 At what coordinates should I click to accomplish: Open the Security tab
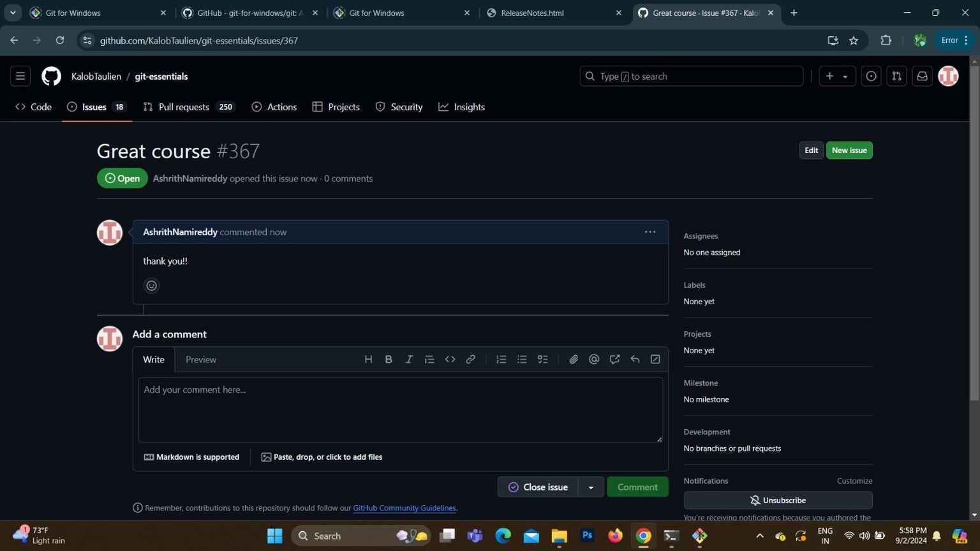399,107
